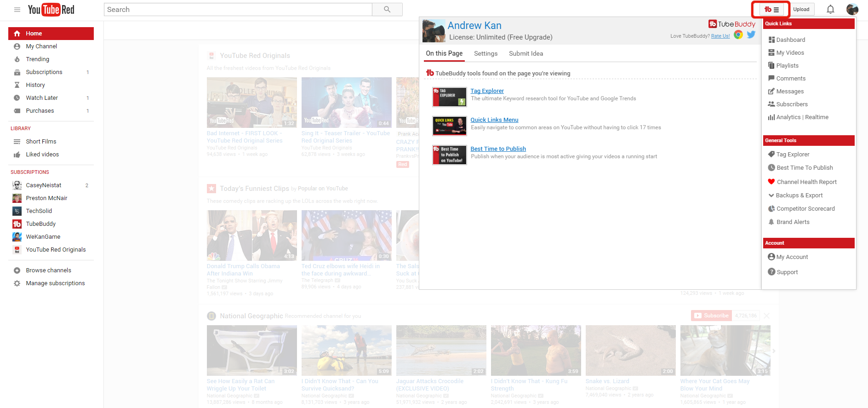This screenshot has width=868, height=408.
Task: Click the Playlists quick link icon
Action: (x=771, y=66)
